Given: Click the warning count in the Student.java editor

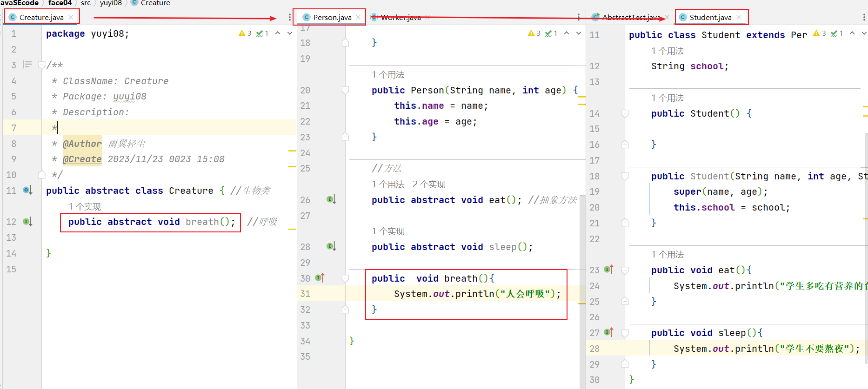Looking at the screenshot, I should click(x=820, y=33).
